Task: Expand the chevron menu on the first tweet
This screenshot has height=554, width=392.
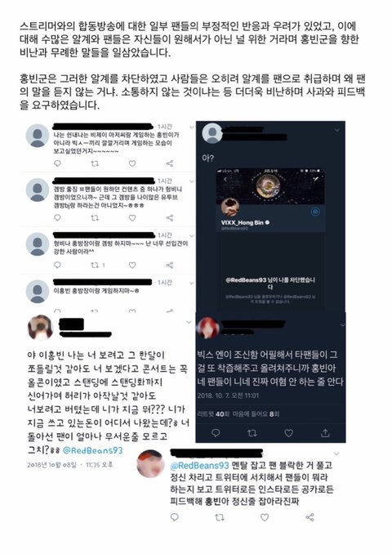Action: pyautogui.click(x=192, y=127)
